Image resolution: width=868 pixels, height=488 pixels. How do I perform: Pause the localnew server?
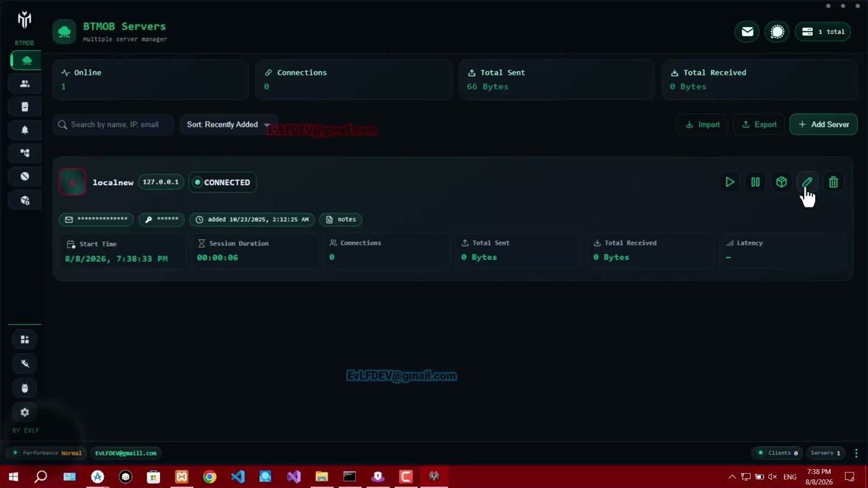click(755, 182)
